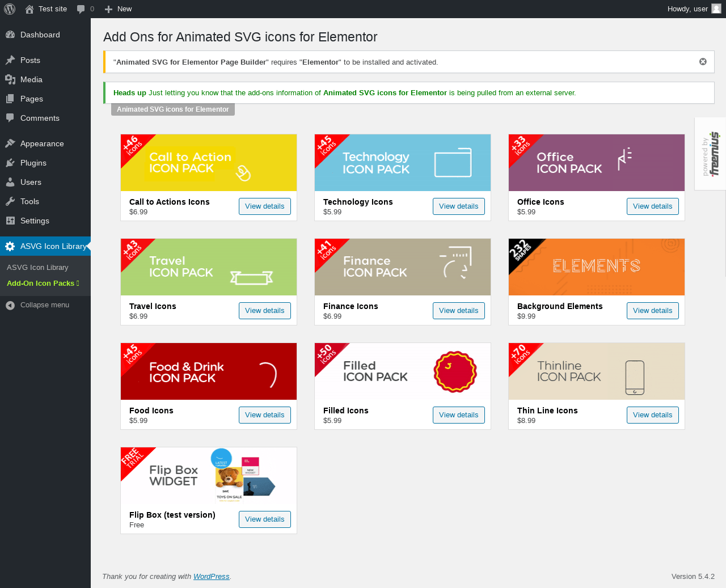This screenshot has height=588, width=726.
Task: Click the user avatar icon
Action: tap(716, 9)
